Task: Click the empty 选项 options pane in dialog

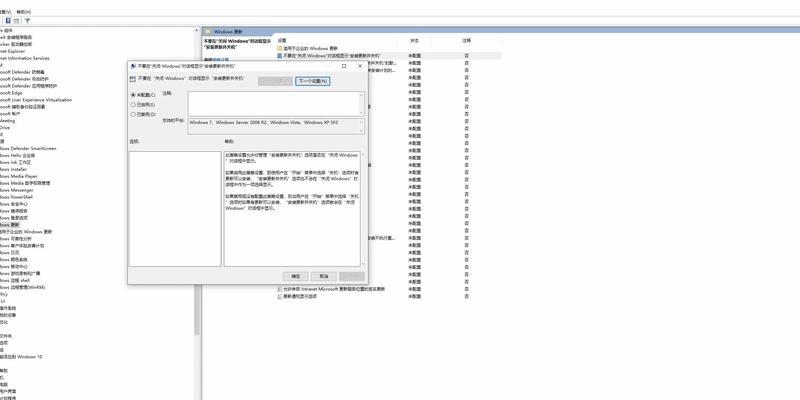Action: [x=175, y=209]
